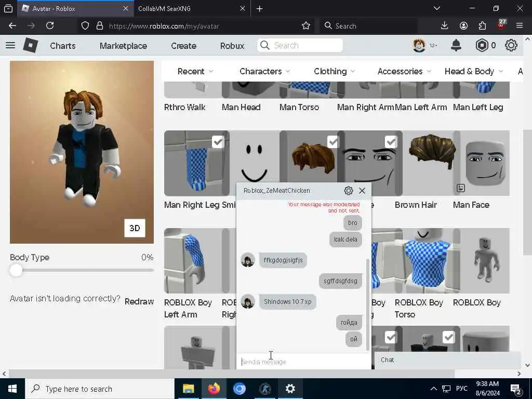Click the horizontal page scrollbar
532x399 pixels.
pos(231,374)
